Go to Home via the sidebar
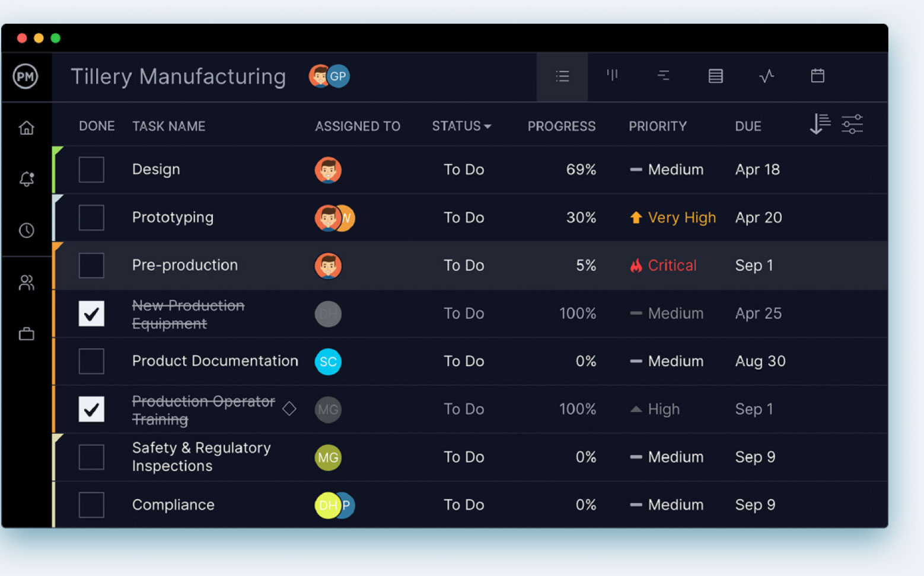Viewport: 924px width, 576px height. [27, 127]
